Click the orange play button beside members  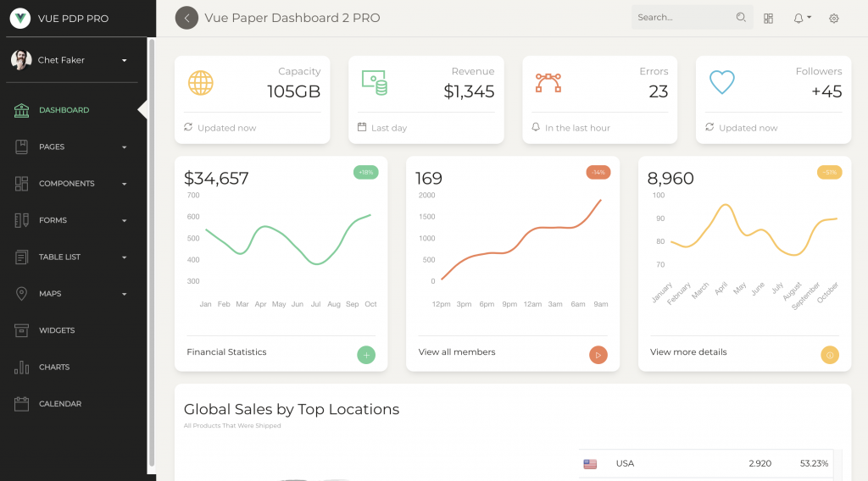point(598,355)
